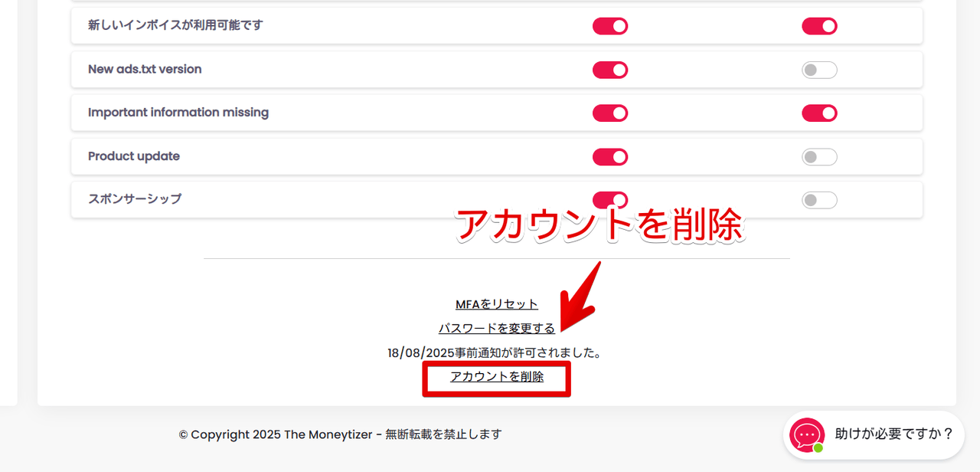Toggle first switch for Important information missing
The height and width of the screenshot is (472, 980).
click(610, 113)
